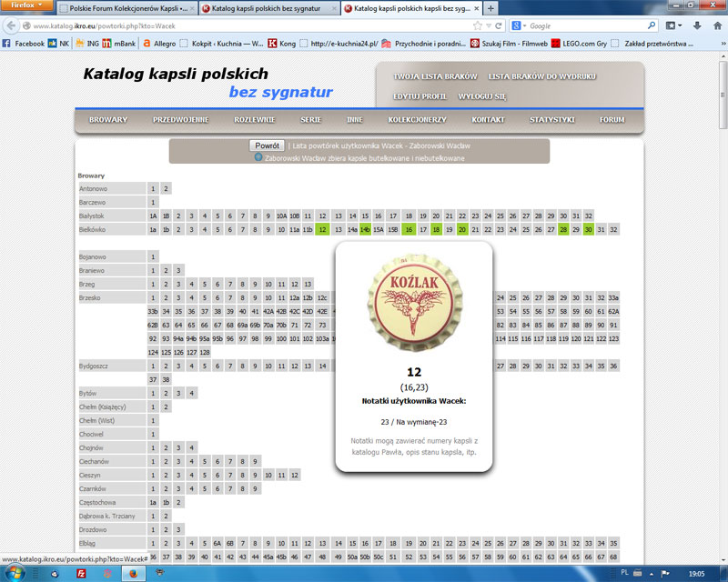Screen dimensions: 728x582
Task: Click green cap number 12 in Bielkówko row
Action: coord(322,229)
